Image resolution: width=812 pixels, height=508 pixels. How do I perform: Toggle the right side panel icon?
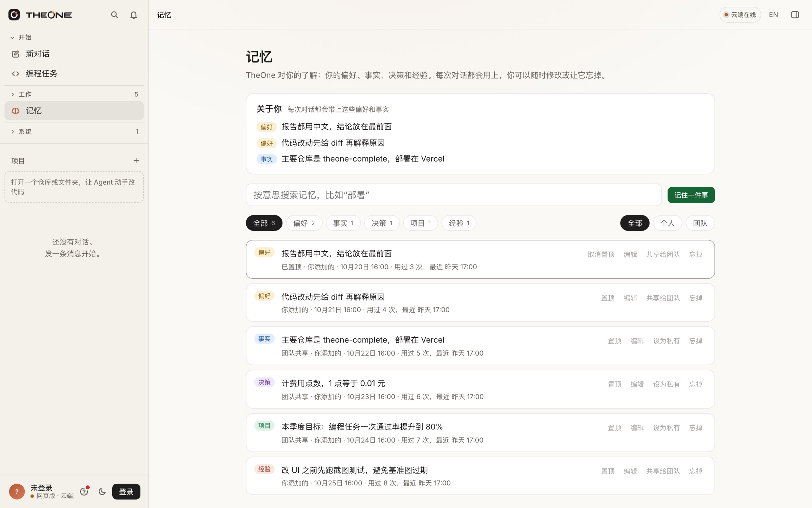[795, 15]
